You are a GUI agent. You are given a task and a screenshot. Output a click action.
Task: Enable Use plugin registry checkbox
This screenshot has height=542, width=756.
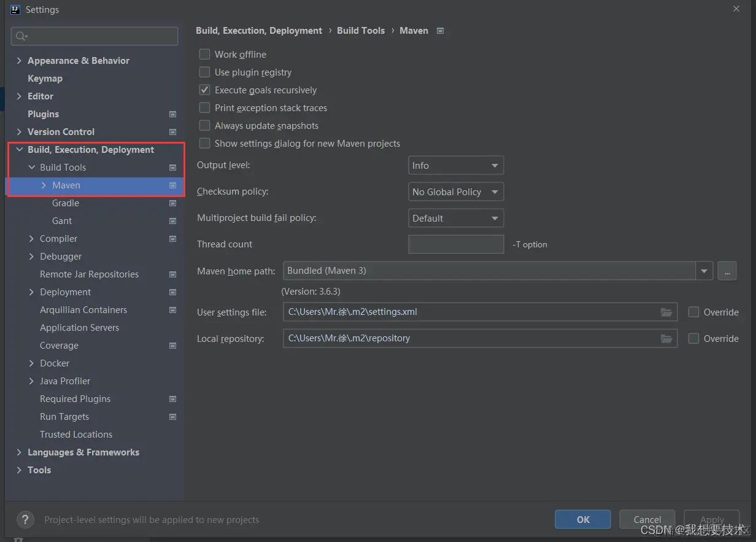[205, 72]
